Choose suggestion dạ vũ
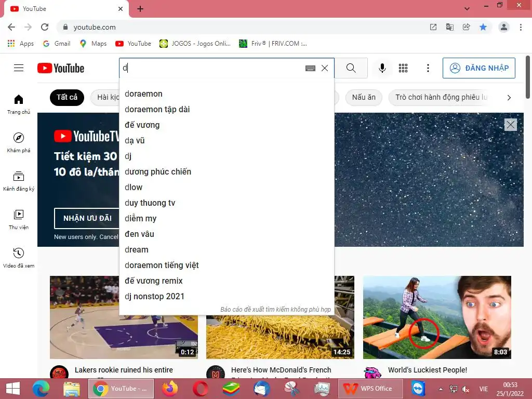This screenshot has width=532, height=399. click(x=227, y=141)
